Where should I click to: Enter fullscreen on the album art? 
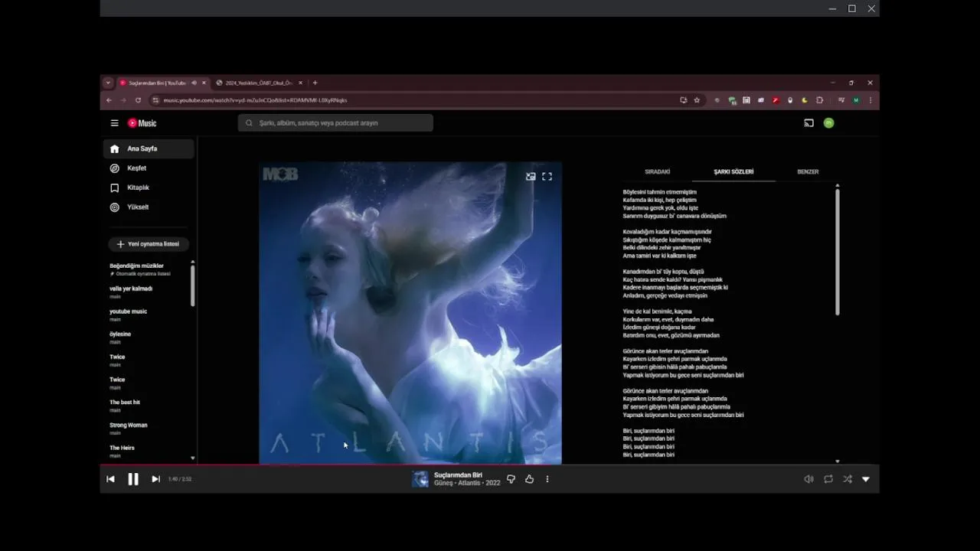click(547, 176)
